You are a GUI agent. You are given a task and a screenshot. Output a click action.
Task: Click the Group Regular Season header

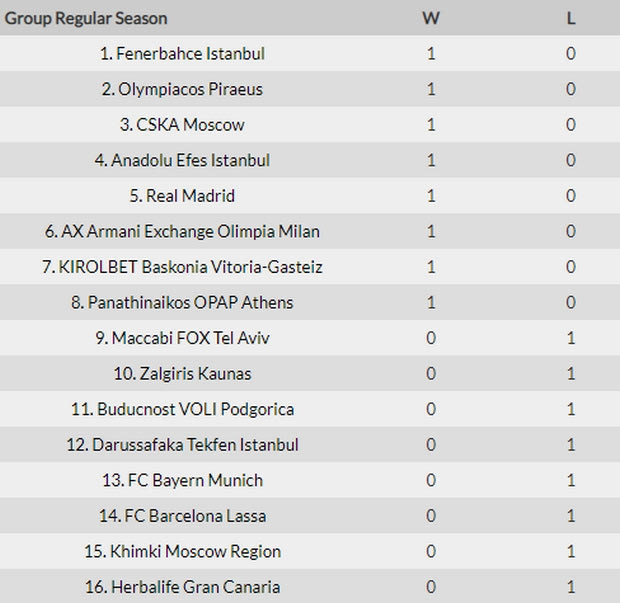pos(86,18)
